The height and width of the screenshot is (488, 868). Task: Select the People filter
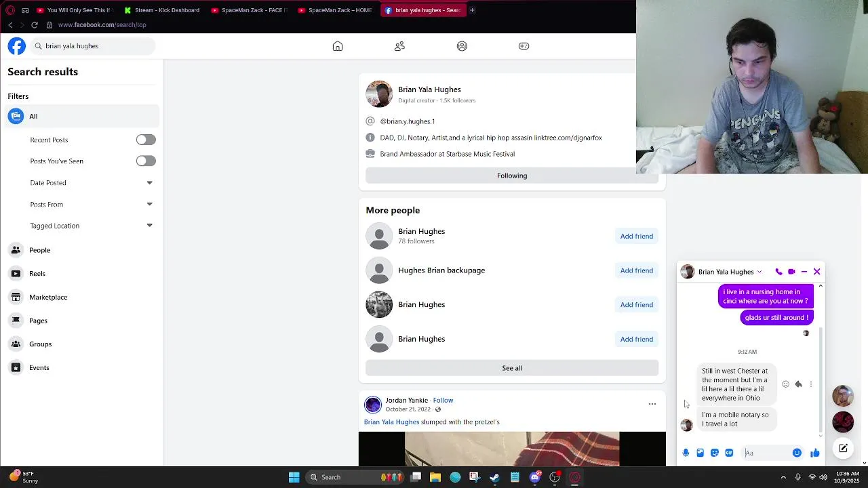point(82,250)
